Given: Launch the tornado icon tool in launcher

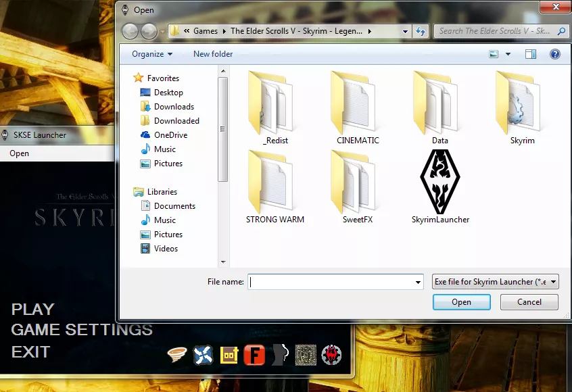Looking at the screenshot, I should (177, 354).
